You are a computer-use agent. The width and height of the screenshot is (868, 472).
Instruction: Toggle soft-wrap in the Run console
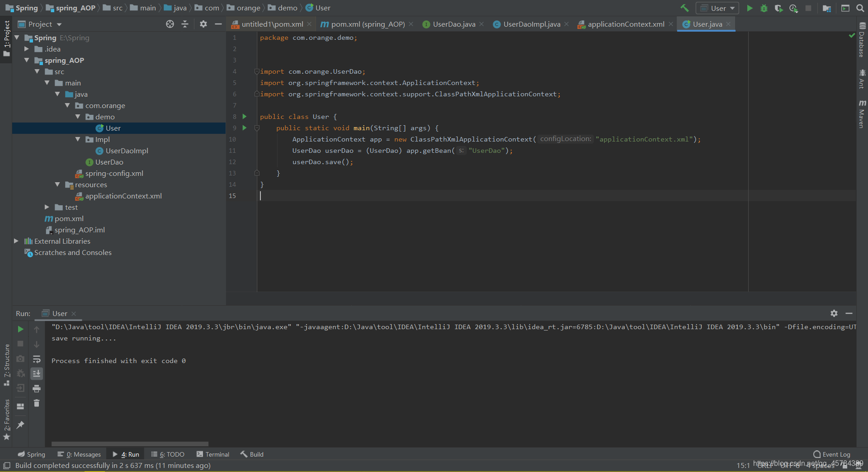pyautogui.click(x=37, y=359)
